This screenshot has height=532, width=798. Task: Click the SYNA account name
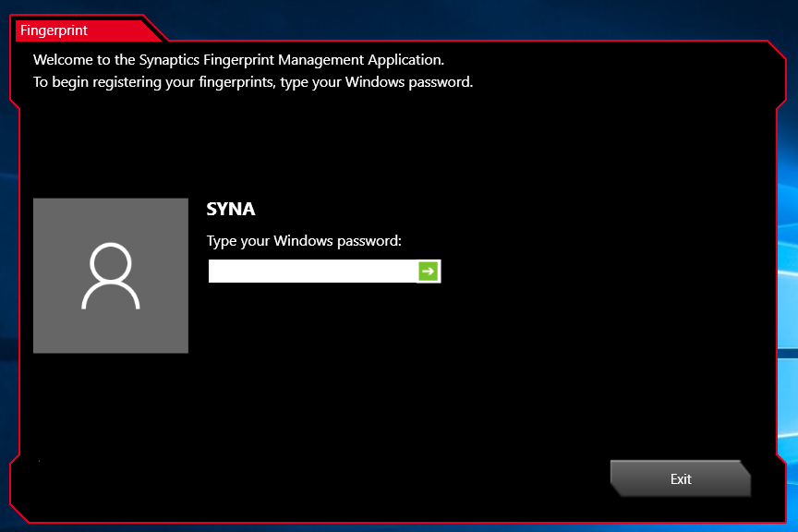231,210
